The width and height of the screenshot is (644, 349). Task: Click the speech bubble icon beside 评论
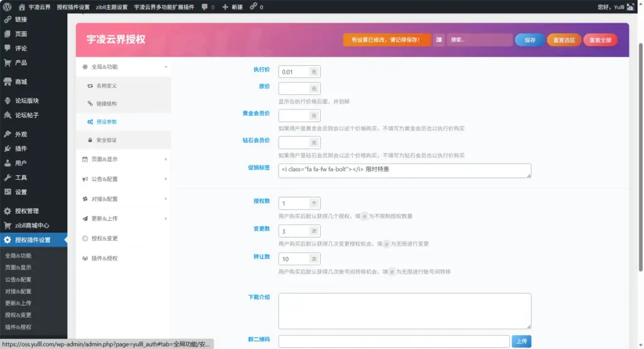[8, 48]
